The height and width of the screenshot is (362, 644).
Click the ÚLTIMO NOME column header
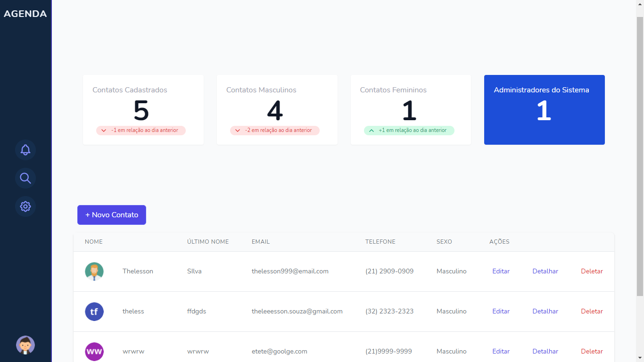coord(208,242)
